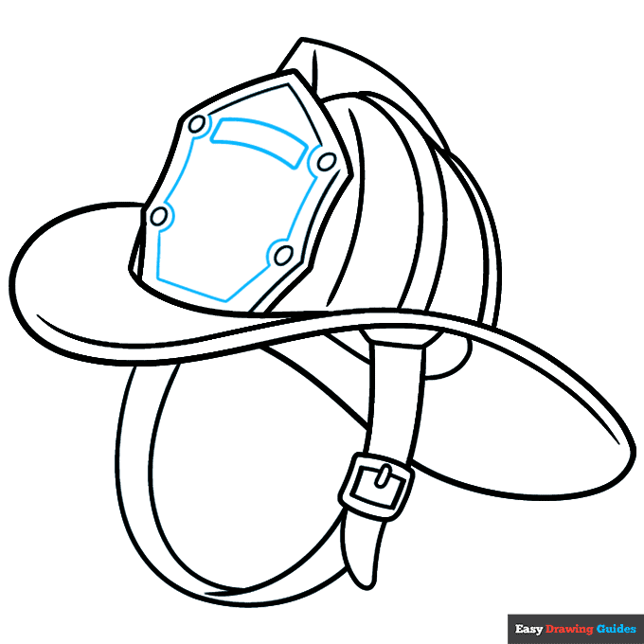Viewport: 644px width, 644px height.
Task: Click the word "Easy" in the watermark
Action: coord(528,629)
